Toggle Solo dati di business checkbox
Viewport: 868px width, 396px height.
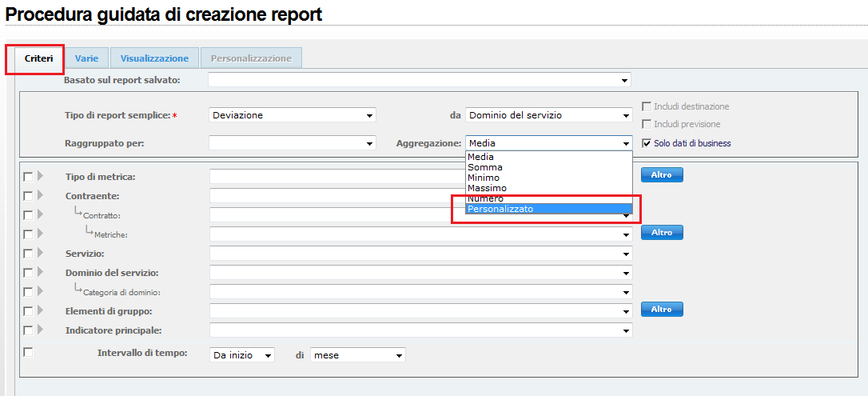click(647, 144)
